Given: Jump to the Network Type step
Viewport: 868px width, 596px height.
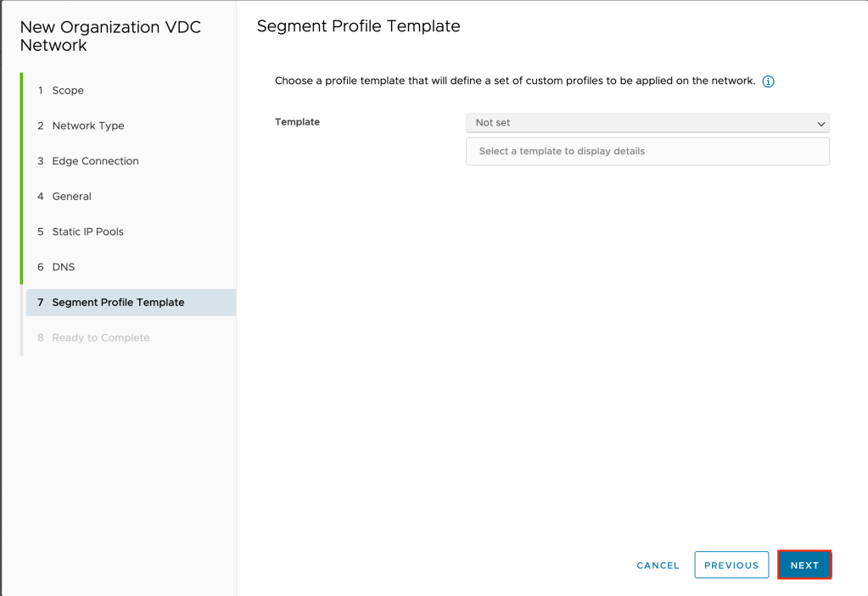Looking at the screenshot, I should [87, 125].
